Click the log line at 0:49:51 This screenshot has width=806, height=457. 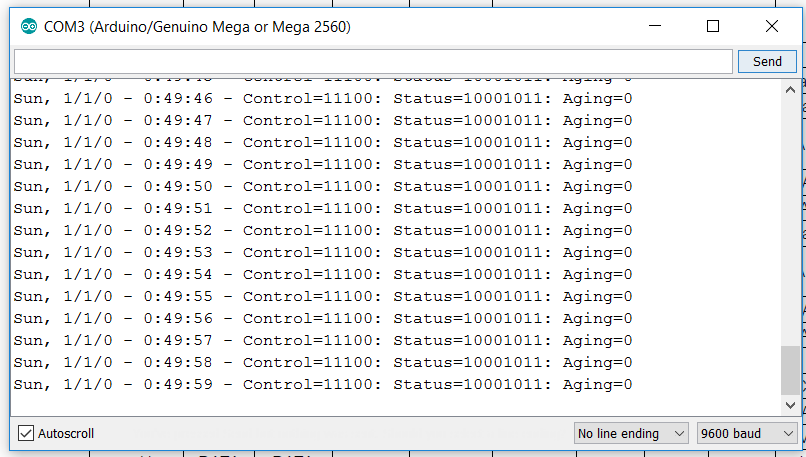[323, 209]
